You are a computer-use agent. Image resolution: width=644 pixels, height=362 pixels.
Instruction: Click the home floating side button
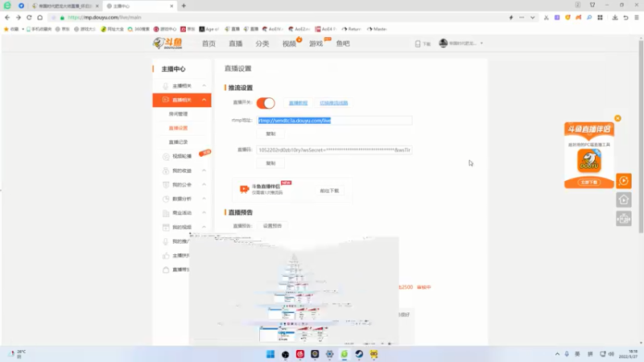(x=623, y=200)
